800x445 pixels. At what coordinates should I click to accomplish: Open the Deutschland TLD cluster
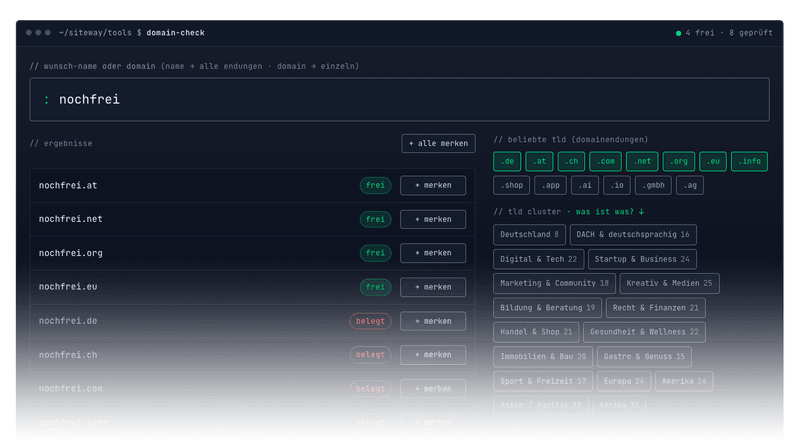529,235
